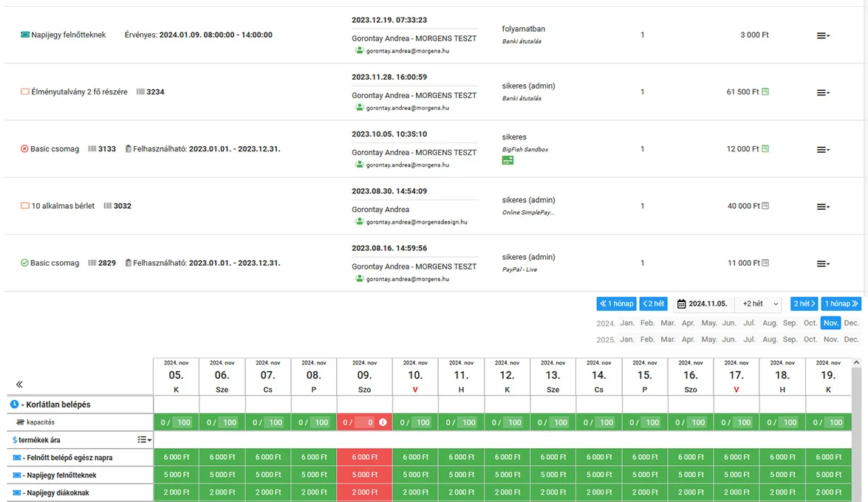Click green check icon beside Basic csomag 2829
The width and height of the screenshot is (868, 502).
point(24,262)
